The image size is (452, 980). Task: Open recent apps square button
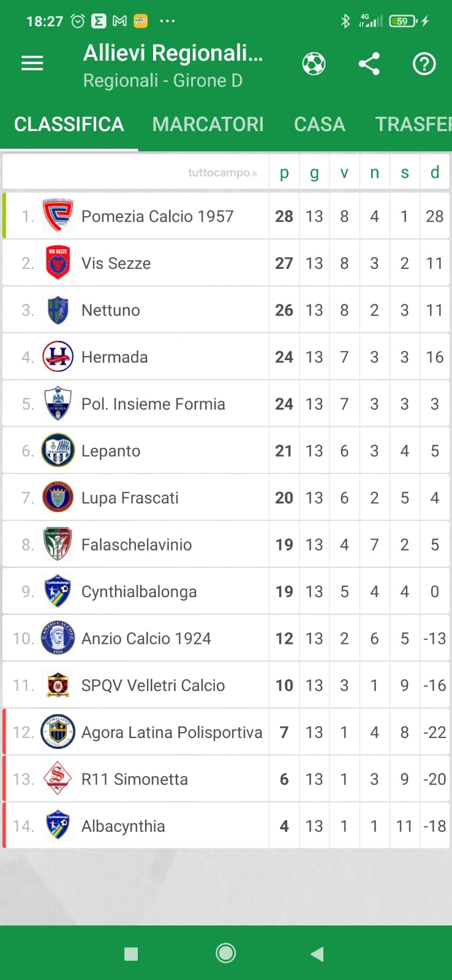point(131,954)
